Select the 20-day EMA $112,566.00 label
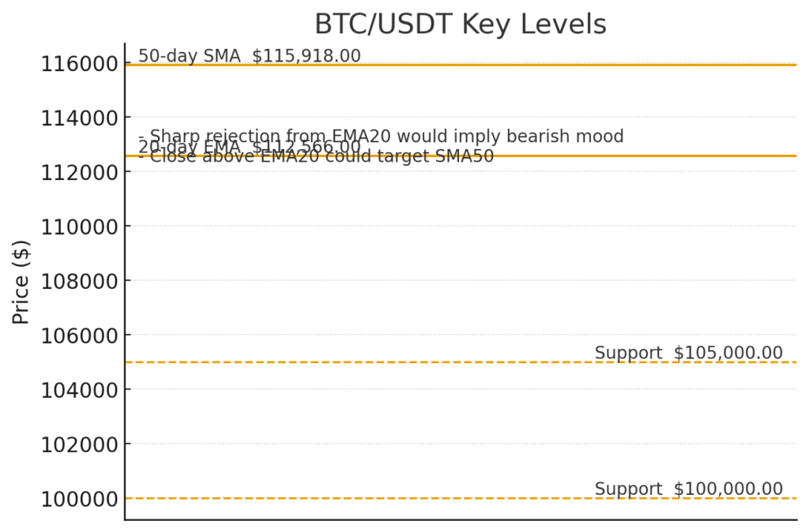809x532 pixels. 249,147
